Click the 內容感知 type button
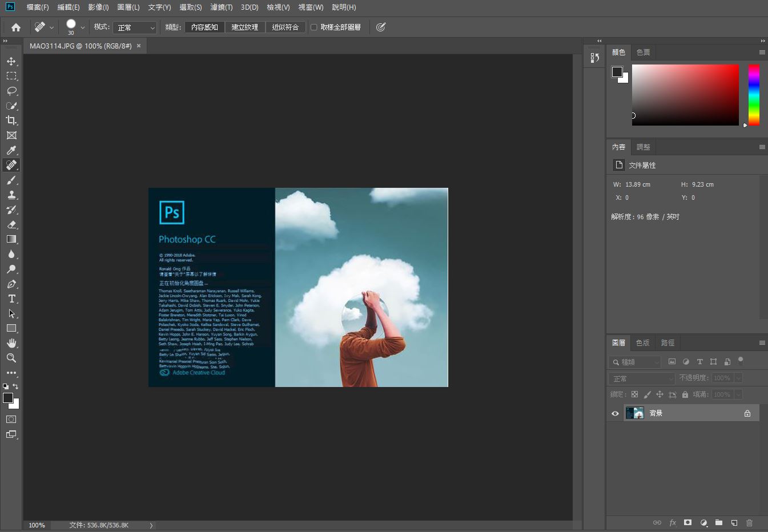Viewport: 768px width, 532px height. pyautogui.click(x=204, y=27)
